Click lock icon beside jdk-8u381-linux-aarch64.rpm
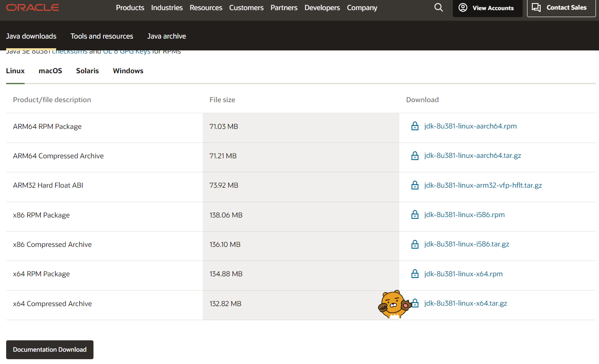 (415, 126)
